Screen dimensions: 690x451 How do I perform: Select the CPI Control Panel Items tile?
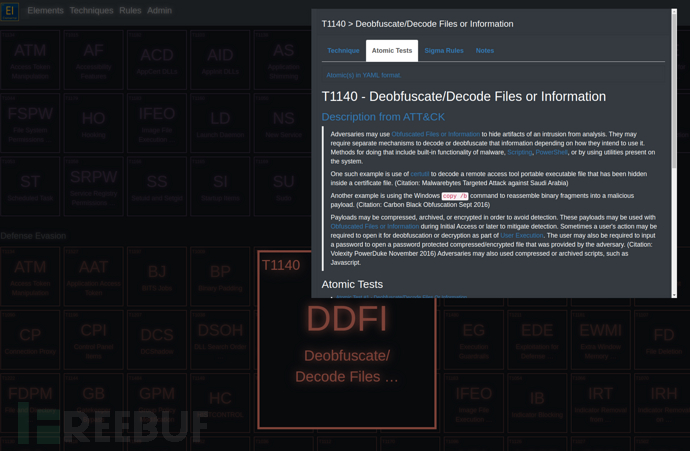93,340
